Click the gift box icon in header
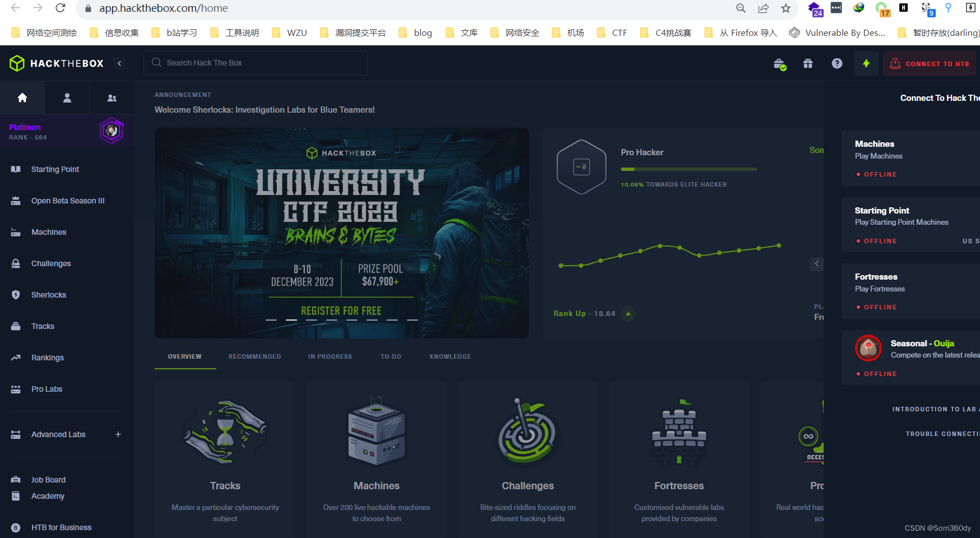The height and width of the screenshot is (538, 980). pyautogui.click(x=808, y=64)
